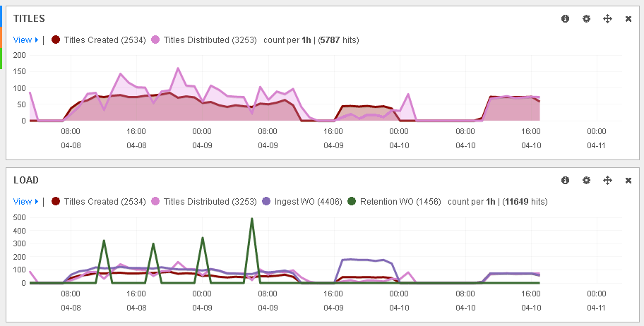Remove the TITLES panel with X icon
Screen dimensions: 644x326
(x=628, y=19)
